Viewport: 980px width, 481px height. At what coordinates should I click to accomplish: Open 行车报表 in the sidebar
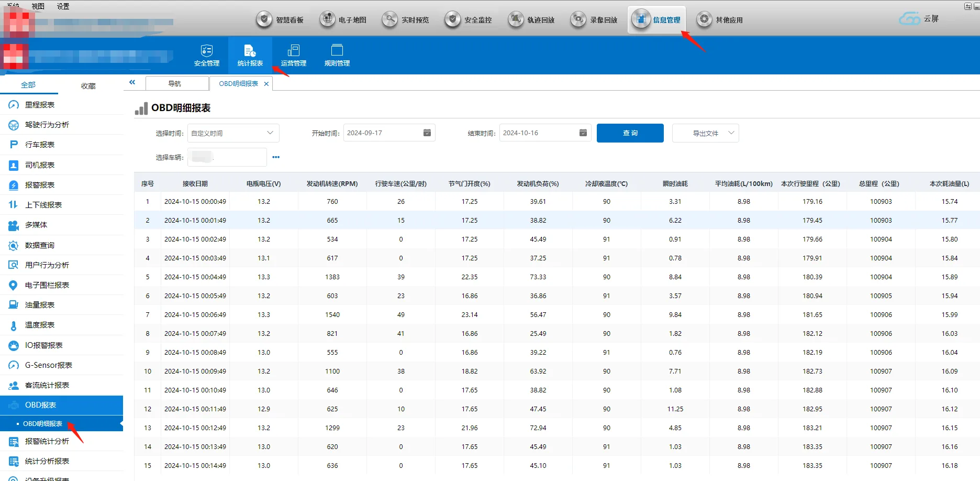(x=62, y=145)
